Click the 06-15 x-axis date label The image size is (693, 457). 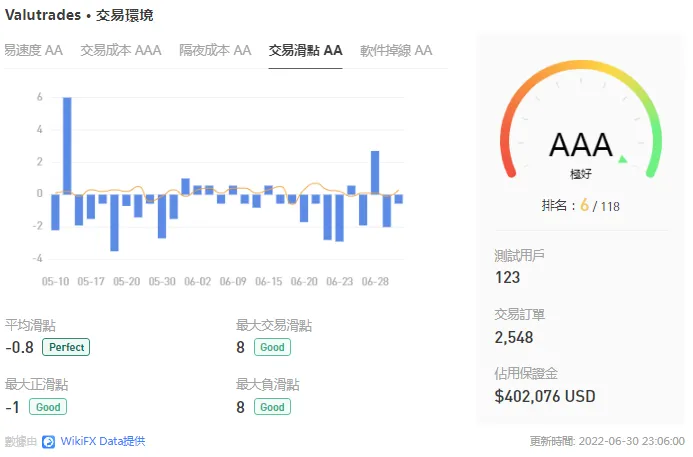[269, 282]
